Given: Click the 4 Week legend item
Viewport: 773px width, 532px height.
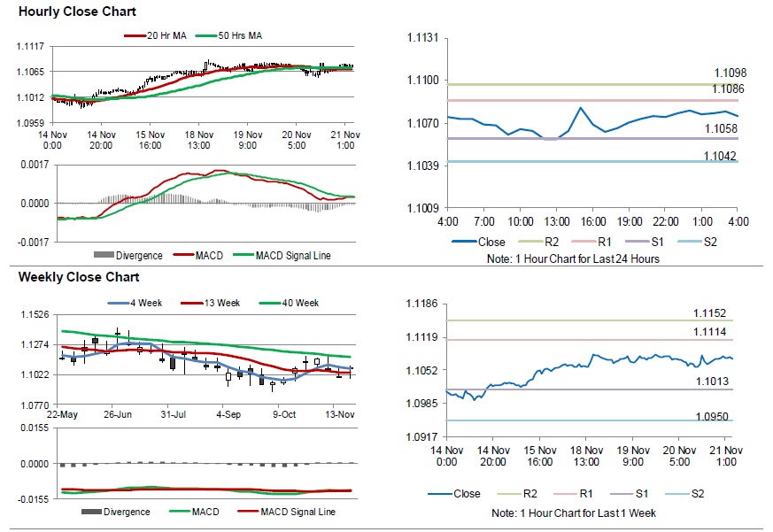Looking at the screenshot, I should 135,303.
